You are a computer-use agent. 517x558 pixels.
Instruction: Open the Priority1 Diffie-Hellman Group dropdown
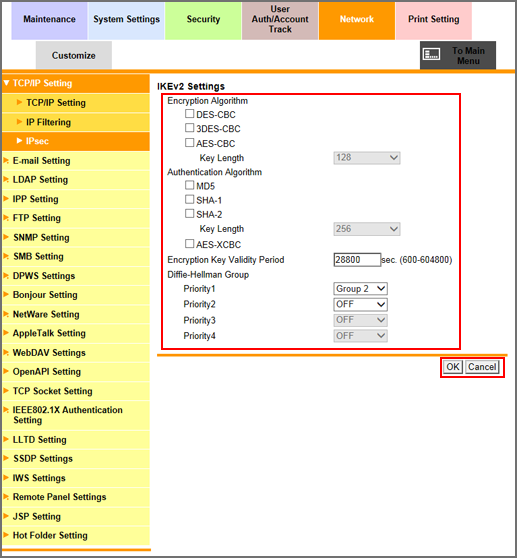[x=360, y=289]
